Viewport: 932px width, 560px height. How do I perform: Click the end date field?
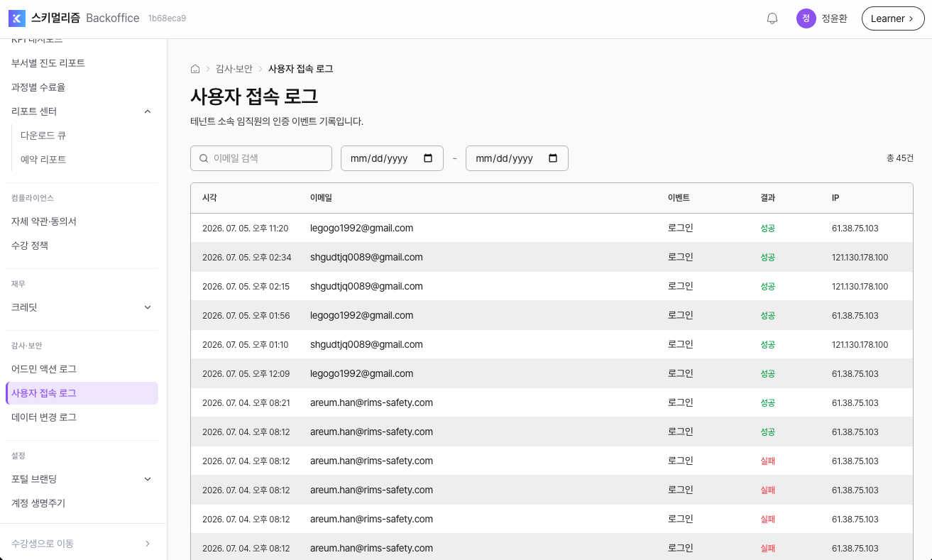(517, 158)
